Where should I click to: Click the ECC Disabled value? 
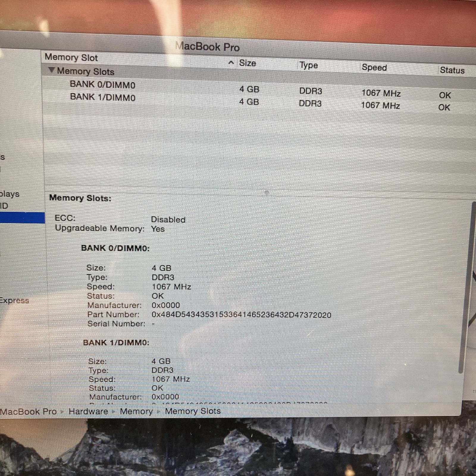(168, 220)
